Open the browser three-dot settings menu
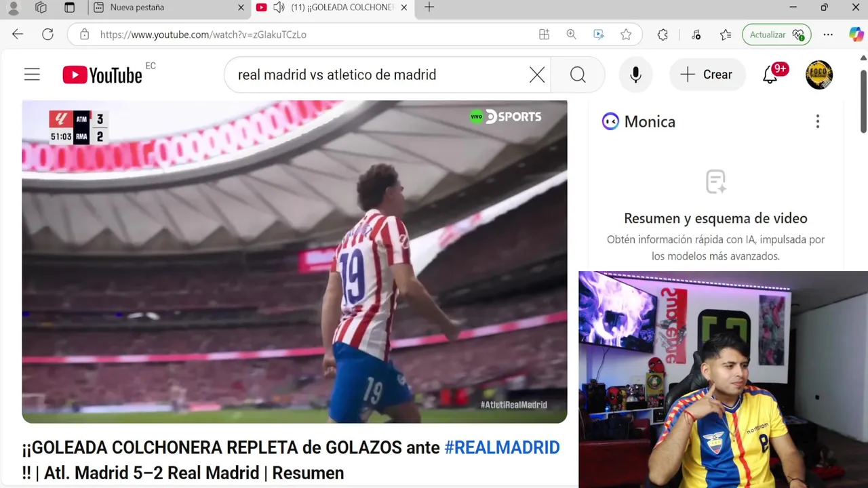868x488 pixels. [x=828, y=35]
